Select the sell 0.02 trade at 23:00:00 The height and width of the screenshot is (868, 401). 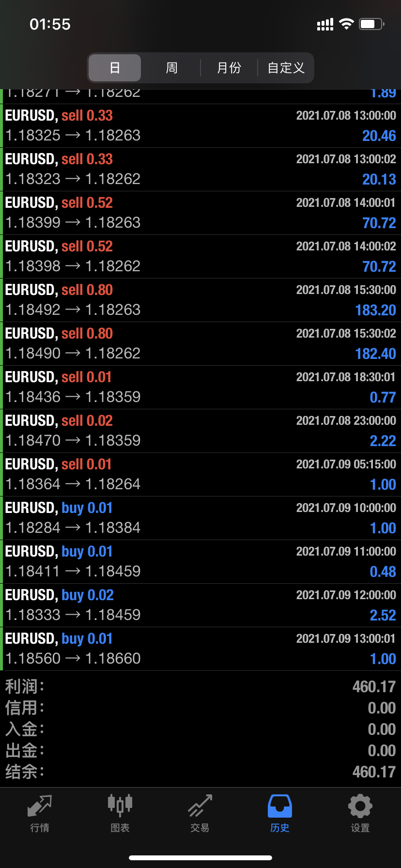200,431
